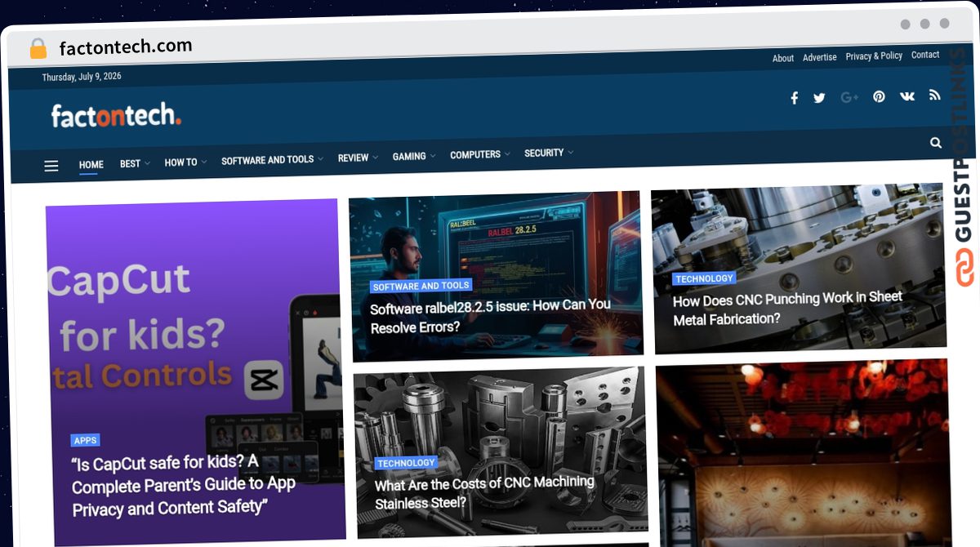The image size is (980, 547).
Task: Expand the BEST dropdown chevron
Action: click(148, 163)
